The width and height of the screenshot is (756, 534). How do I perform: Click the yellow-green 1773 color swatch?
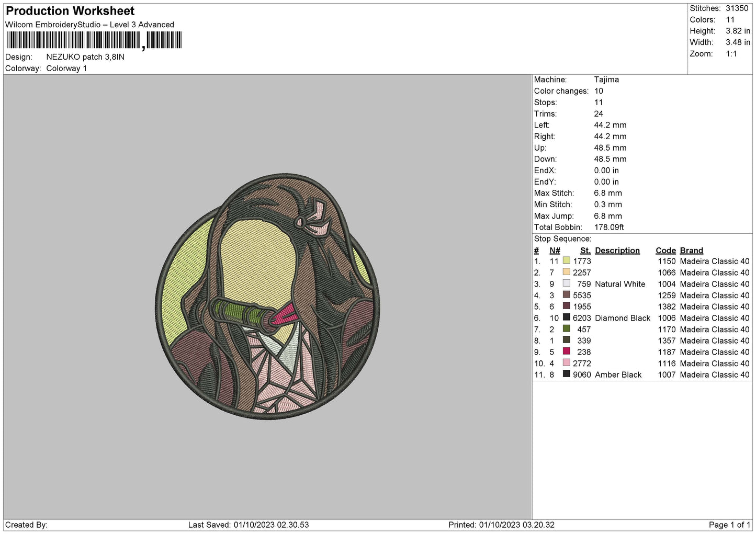click(x=566, y=260)
